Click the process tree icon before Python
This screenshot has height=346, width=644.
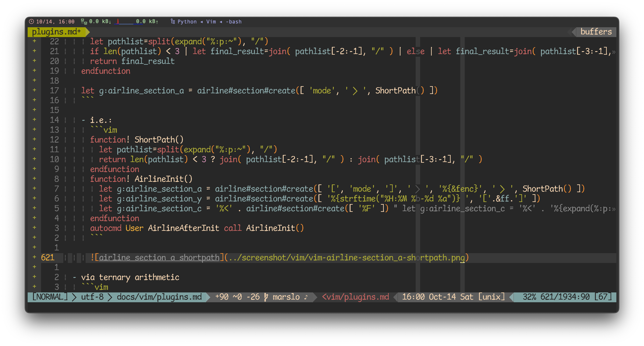[173, 21]
